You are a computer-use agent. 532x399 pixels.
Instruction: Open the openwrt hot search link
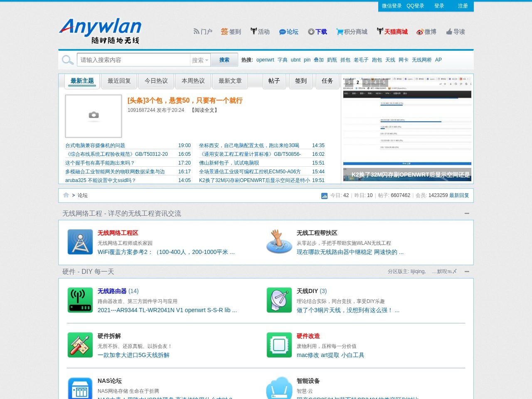tap(265, 60)
